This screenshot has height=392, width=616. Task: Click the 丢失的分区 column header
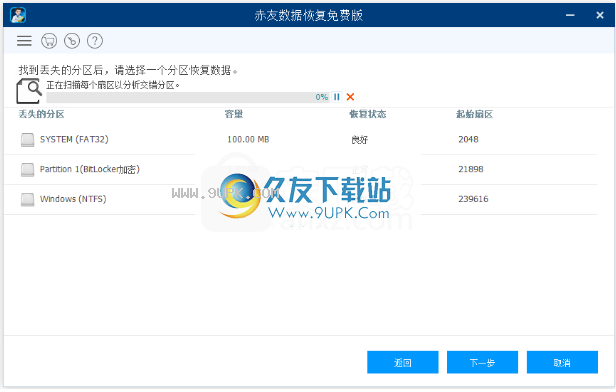[41, 114]
